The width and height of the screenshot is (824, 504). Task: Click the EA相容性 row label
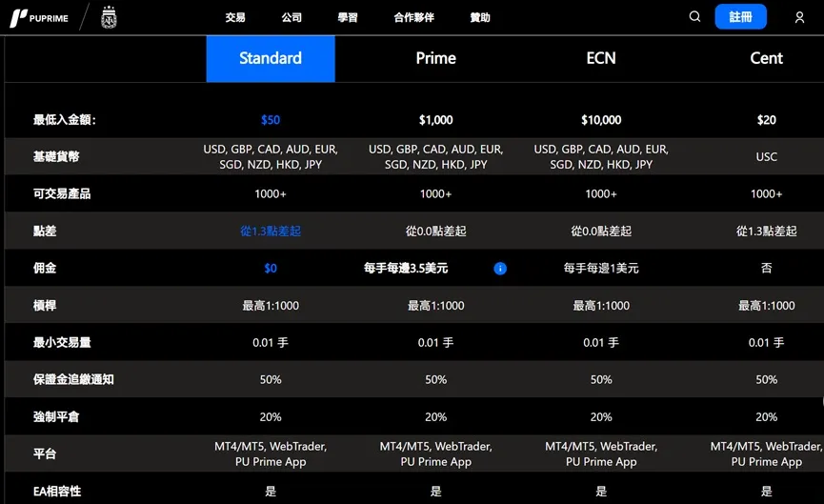[57, 492]
